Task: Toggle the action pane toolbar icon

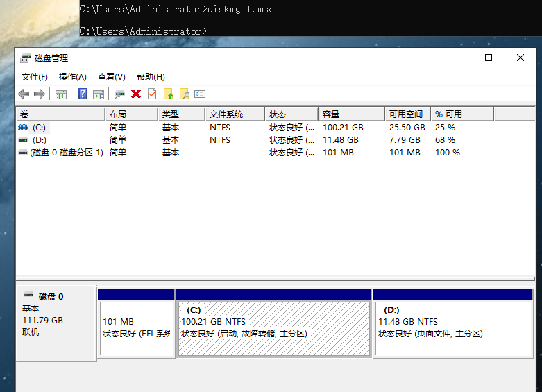Action: (99, 94)
